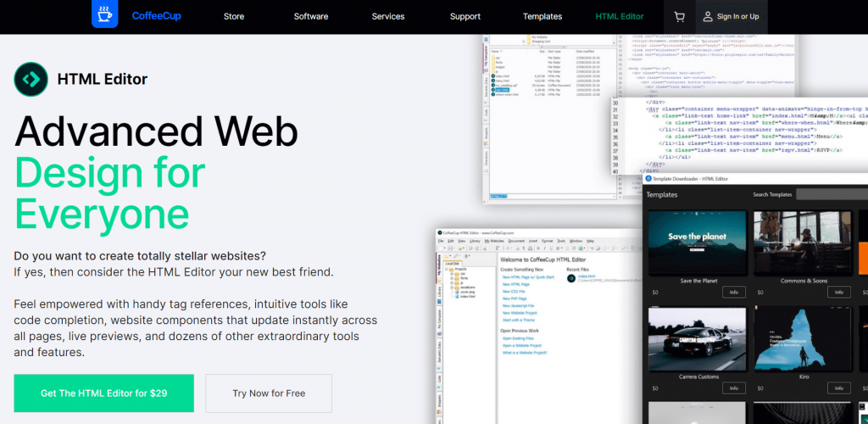
Task: Select the socialicons folder in Projects tree
Action: click(x=465, y=287)
